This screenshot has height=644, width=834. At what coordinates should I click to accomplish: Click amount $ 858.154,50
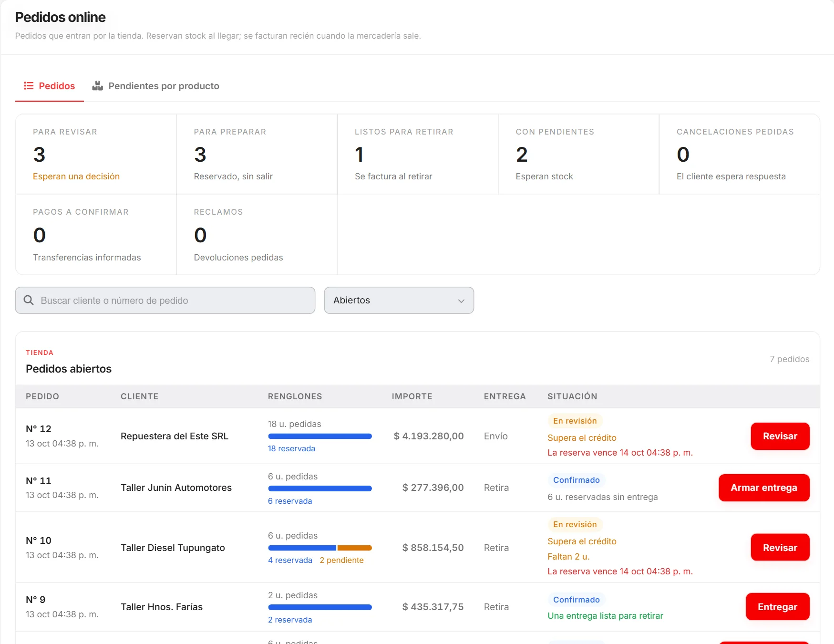pos(433,548)
